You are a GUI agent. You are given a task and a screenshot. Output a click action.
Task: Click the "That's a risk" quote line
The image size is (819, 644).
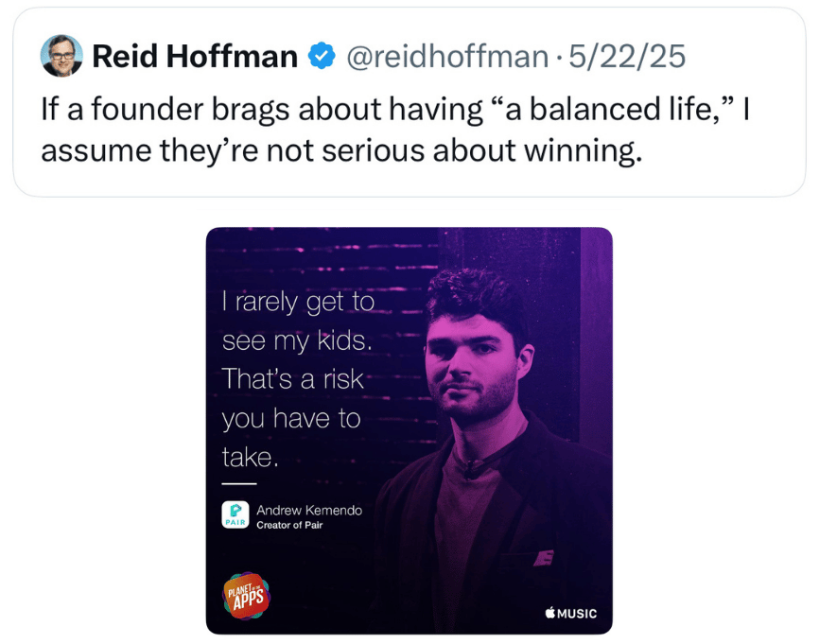tap(292, 378)
